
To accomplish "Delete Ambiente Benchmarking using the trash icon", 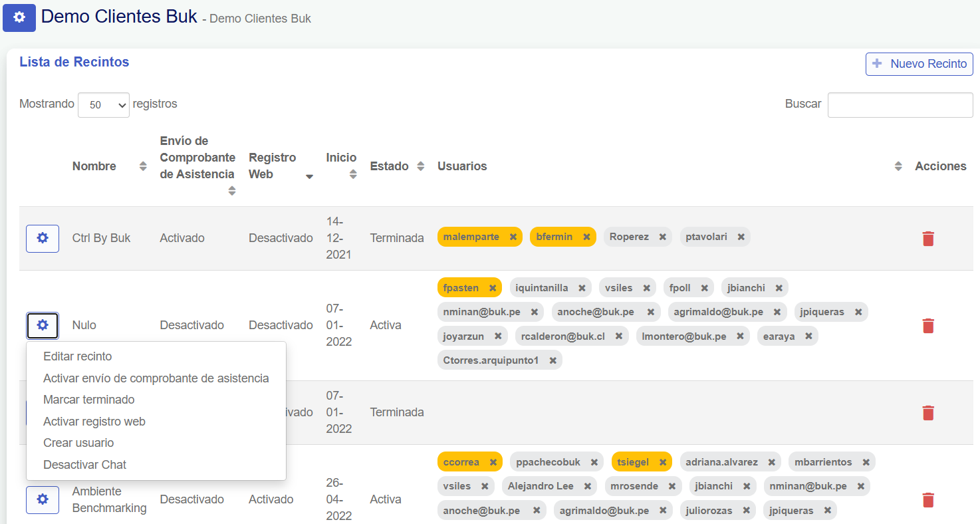I will pyautogui.click(x=928, y=500).
